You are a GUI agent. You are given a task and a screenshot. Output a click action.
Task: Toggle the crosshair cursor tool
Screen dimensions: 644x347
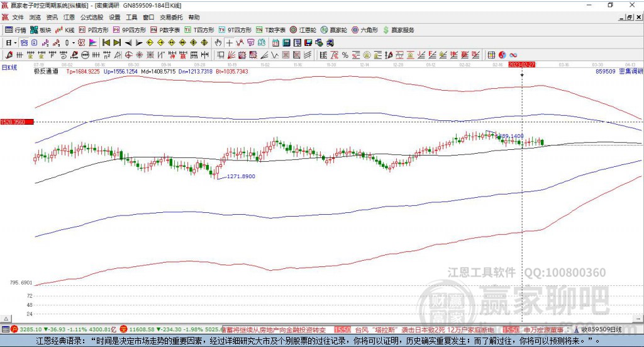point(229,42)
